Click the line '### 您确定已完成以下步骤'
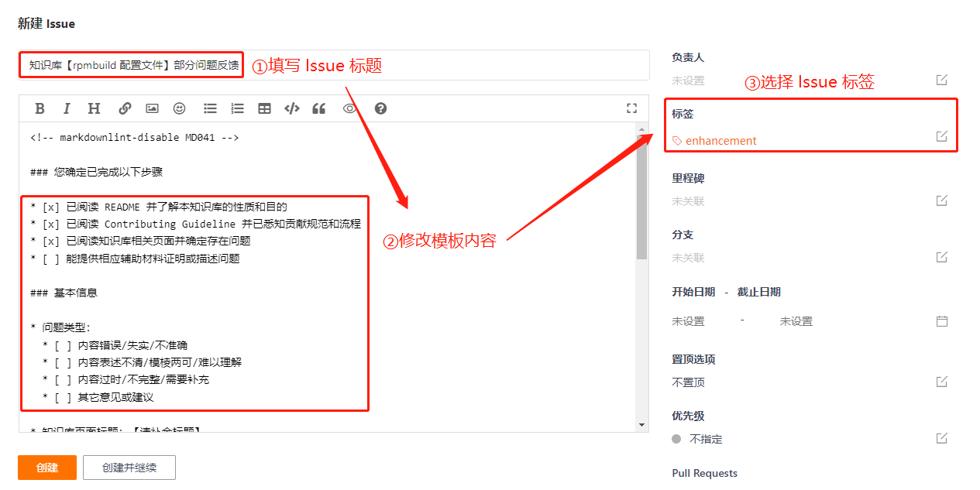This screenshot has width=980, height=490. [97, 172]
